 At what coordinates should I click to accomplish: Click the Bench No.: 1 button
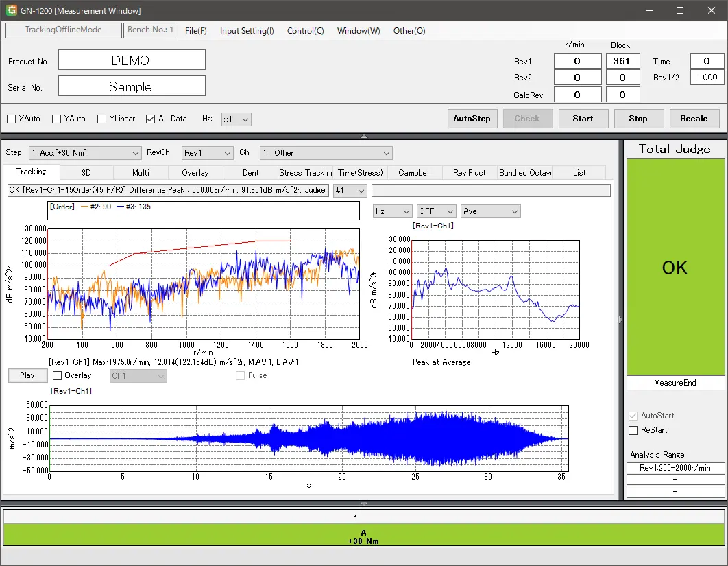tap(150, 30)
